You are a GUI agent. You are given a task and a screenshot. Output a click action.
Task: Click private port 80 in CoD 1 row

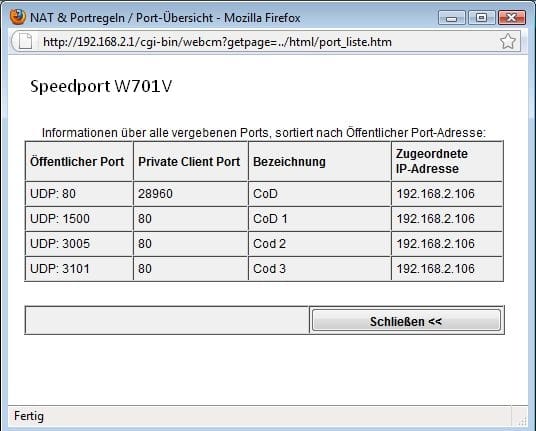tap(190, 218)
